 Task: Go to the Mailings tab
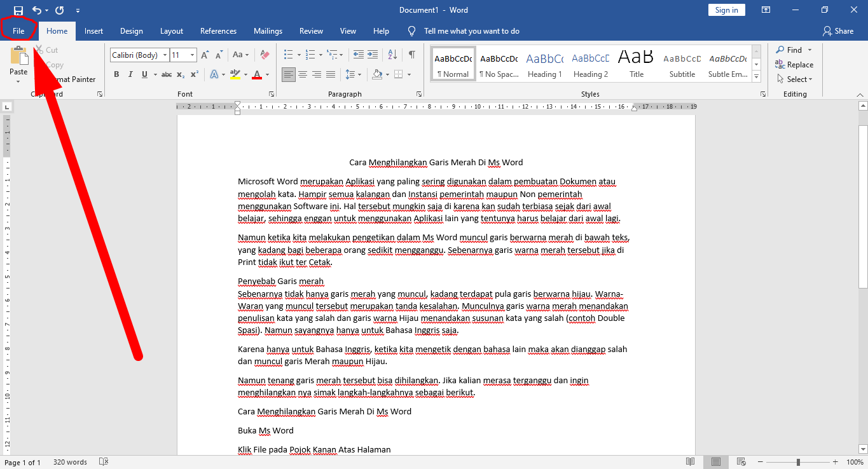tap(268, 31)
